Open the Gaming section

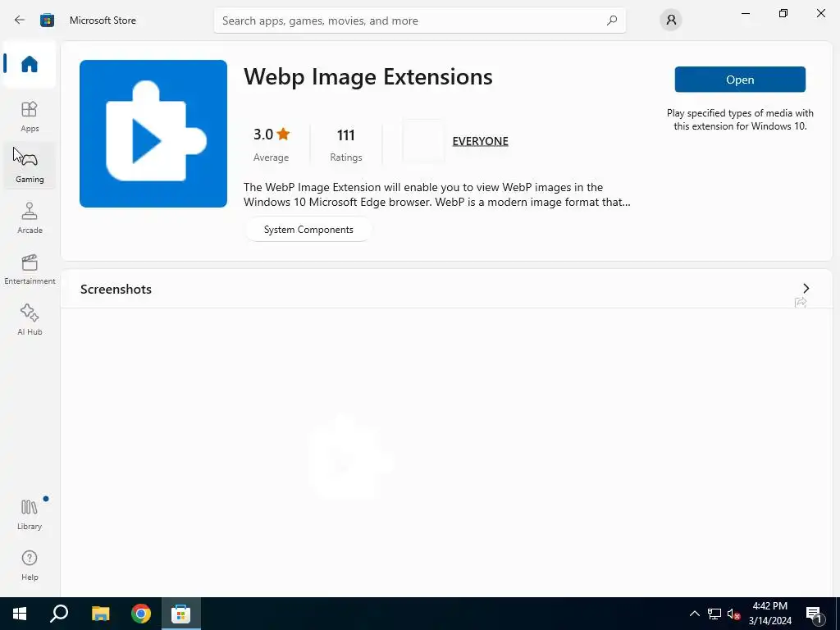tap(30, 166)
